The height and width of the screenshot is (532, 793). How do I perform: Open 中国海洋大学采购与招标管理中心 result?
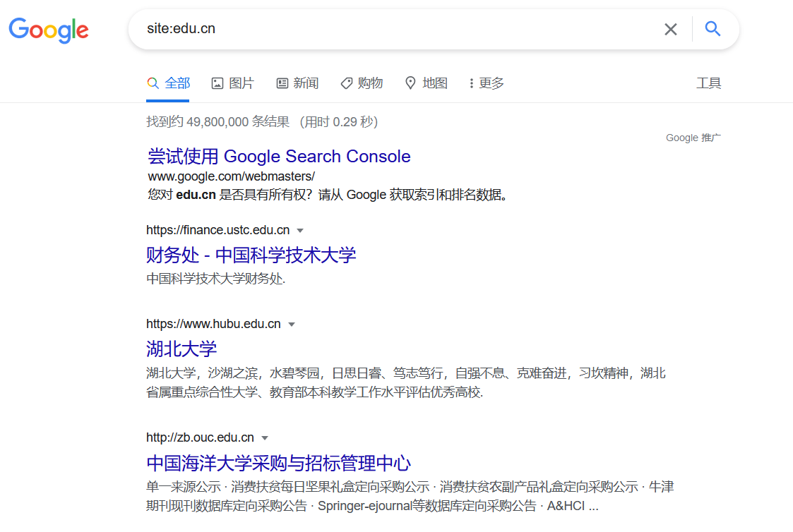(279, 463)
